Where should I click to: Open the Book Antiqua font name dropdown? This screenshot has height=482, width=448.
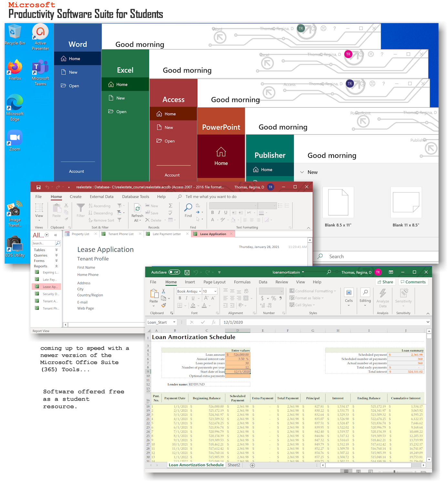click(200, 291)
